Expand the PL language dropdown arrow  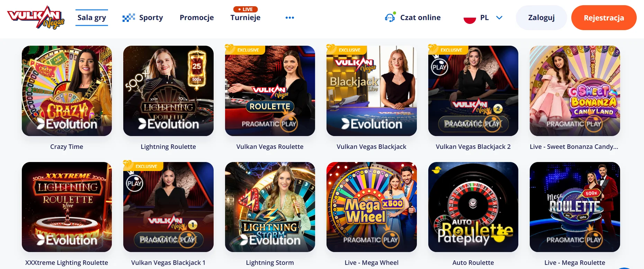[x=499, y=18]
